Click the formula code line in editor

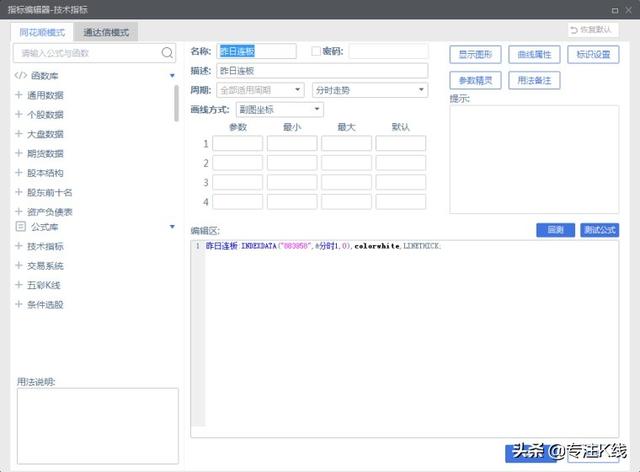click(323, 246)
